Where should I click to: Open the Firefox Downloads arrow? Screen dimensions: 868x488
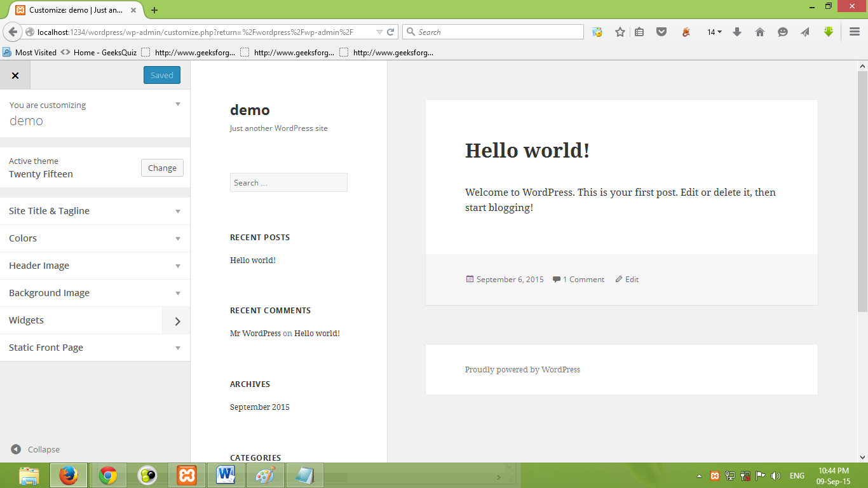737,32
